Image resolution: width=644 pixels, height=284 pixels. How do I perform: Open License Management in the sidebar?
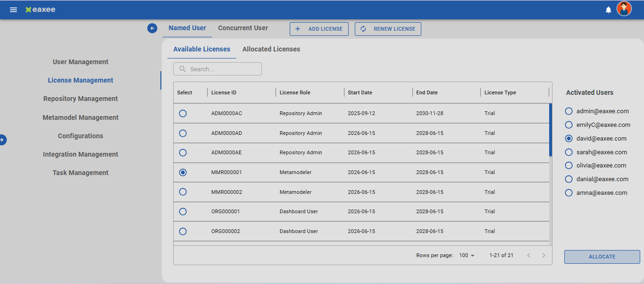click(x=81, y=80)
